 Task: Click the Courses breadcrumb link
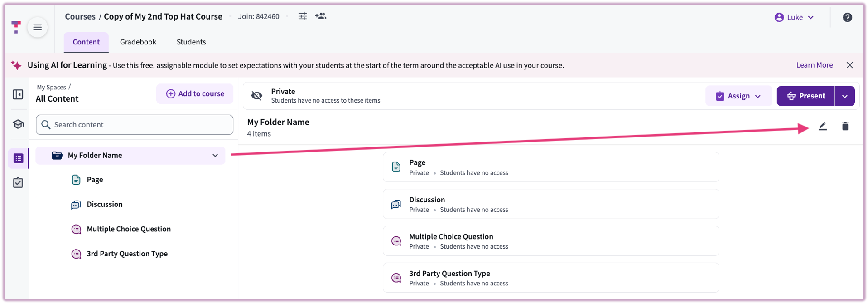click(x=80, y=16)
